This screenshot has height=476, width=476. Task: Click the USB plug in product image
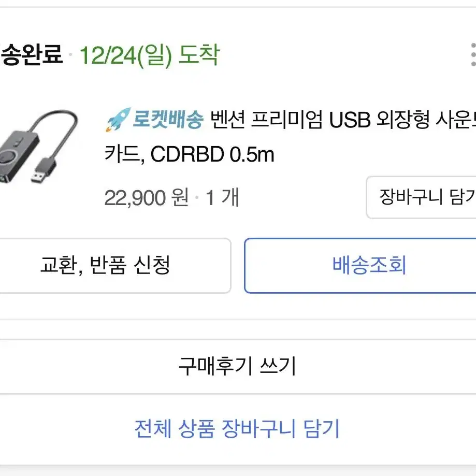44,171
